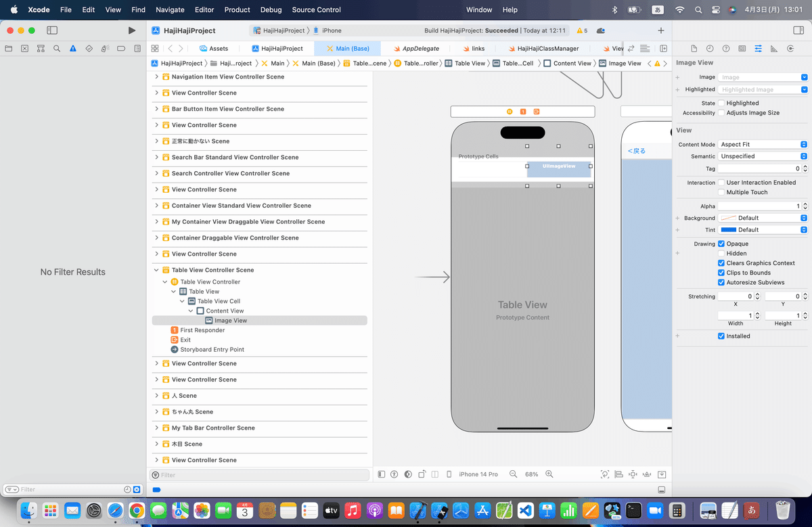Open the Source Control navigator
The width and height of the screenshot is (812, 527).
[x=25, y=49]
